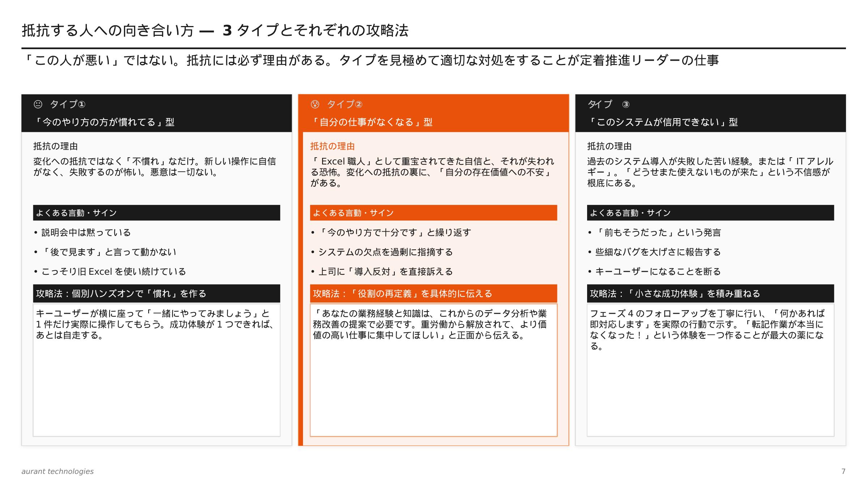Select the orange よくある言動・サイン bar
The width and height of the screenshot is (868, 488).
[x=434, y=213]
